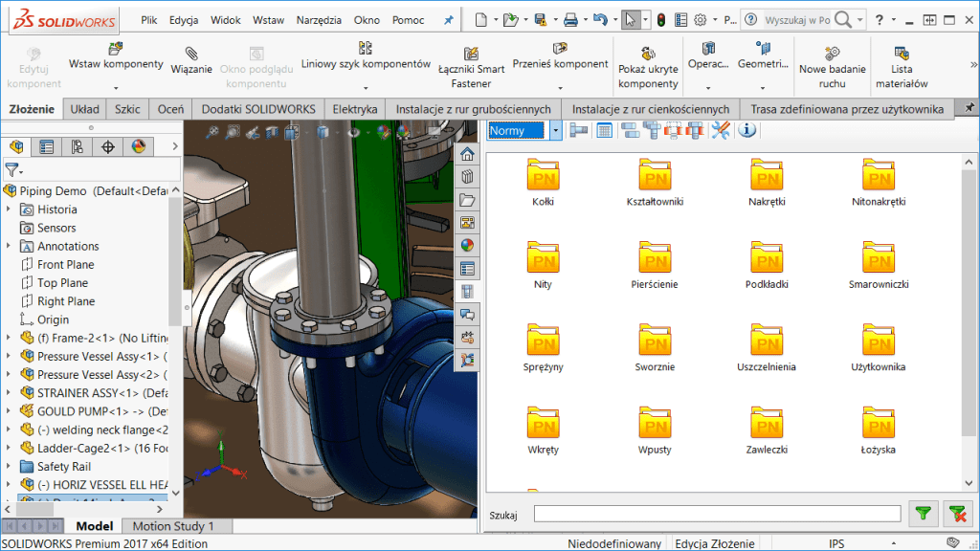Open the Łożyska folder
Viewport: 980px width, 551px height.
click(879, 430)
